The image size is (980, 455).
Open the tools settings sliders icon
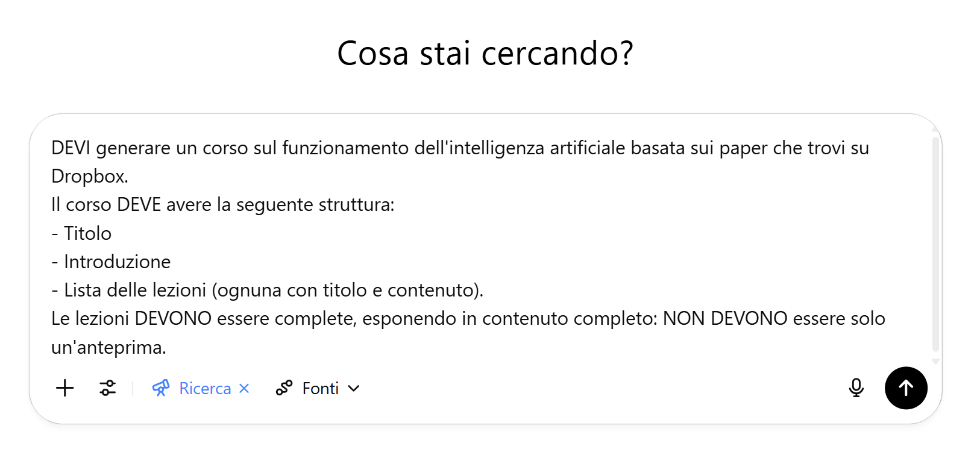108,388
